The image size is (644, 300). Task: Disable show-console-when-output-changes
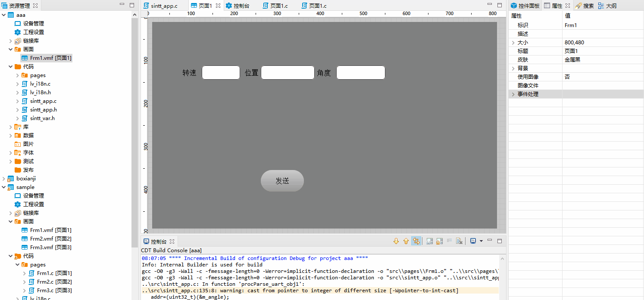[416, 241]
